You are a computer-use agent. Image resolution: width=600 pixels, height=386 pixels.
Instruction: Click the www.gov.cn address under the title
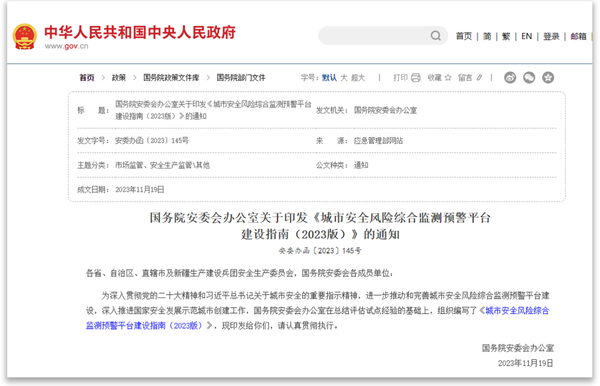66,46
